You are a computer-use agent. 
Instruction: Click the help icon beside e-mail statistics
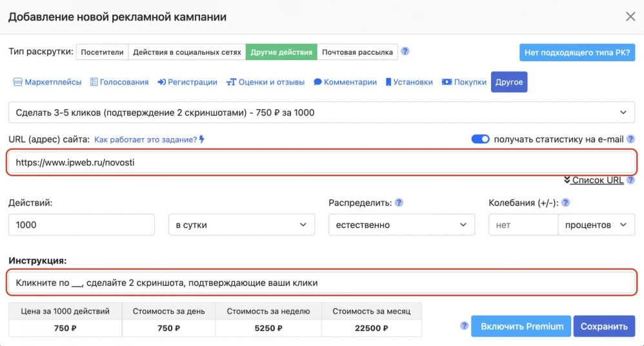[630, 139]
